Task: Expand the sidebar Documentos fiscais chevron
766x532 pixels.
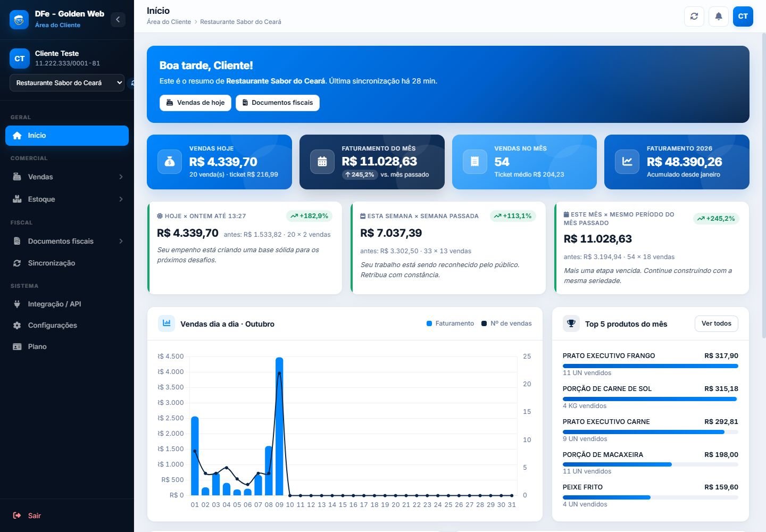Action: (x=121, y=242)
